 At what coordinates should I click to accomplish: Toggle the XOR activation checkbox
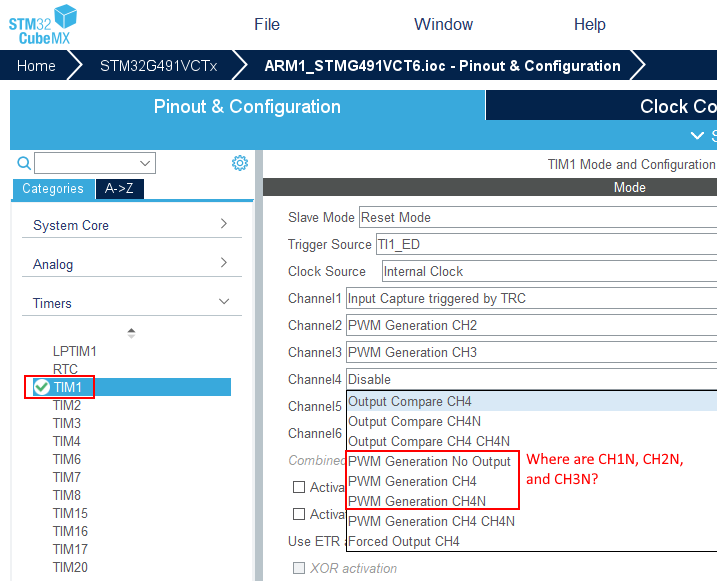click(x=299, y=568)
